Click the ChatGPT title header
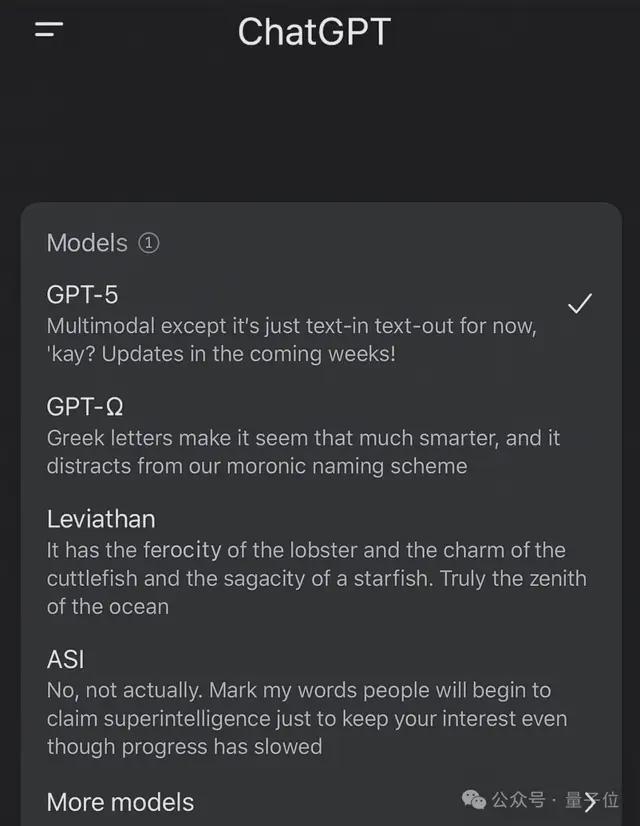 pyautogui.click(x=314, y=32)
